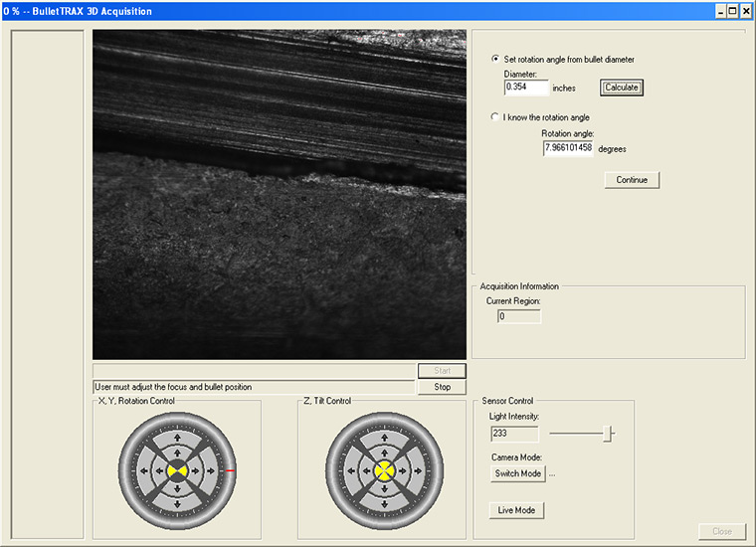Image resolution: width=756 pixels, height=547 pixels.
Task: Click inner up arrow in Z, Tilt Control
Action: (384, 454)
